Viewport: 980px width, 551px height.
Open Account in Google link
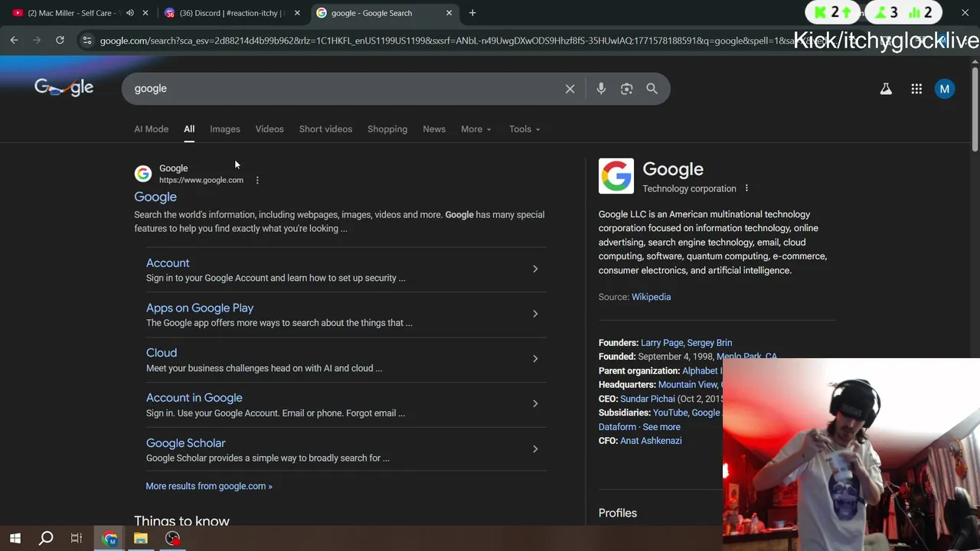194,398
